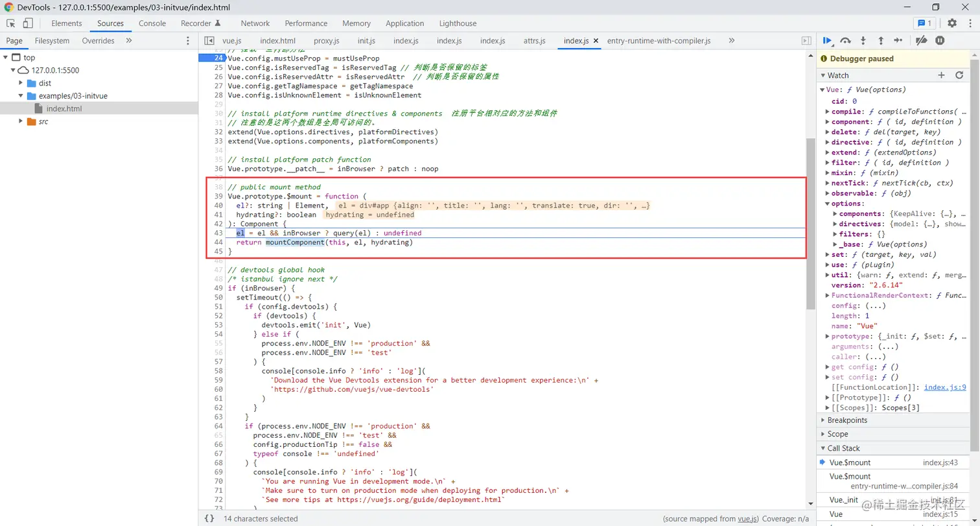Screen dimensions: 980x526
Task: Refresh the watch expressions
Action: [960, 75]
